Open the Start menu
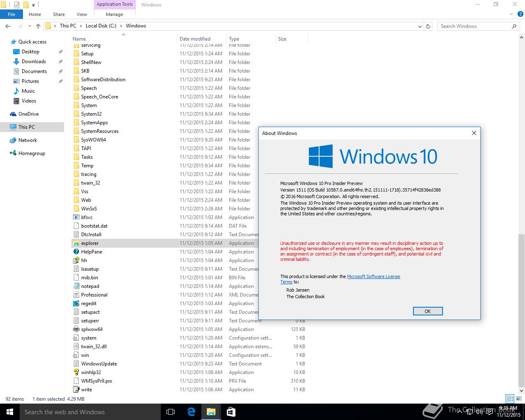This screenshot has height=420, width=525. pos(10,412)
